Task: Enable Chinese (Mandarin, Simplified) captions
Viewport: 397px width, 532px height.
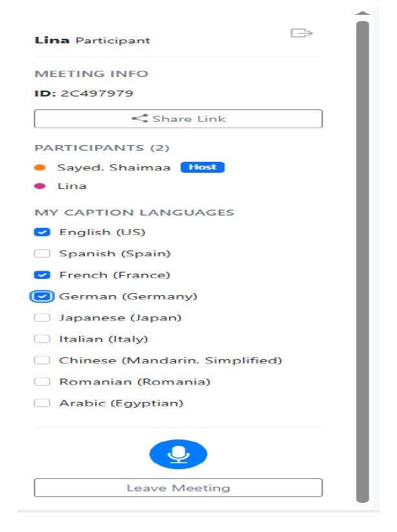Action: click(x=41, y=360)
